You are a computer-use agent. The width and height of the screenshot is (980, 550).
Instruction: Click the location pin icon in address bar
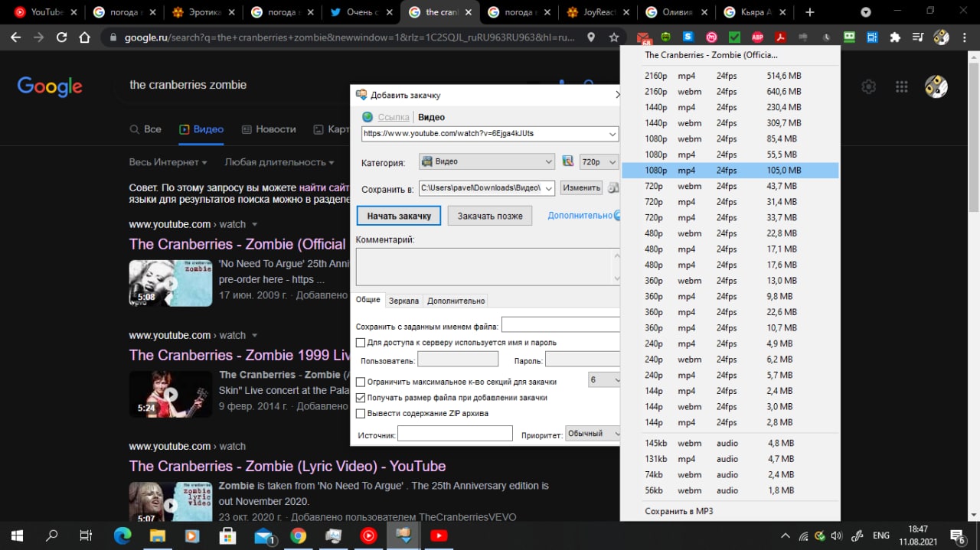[591, 37]
